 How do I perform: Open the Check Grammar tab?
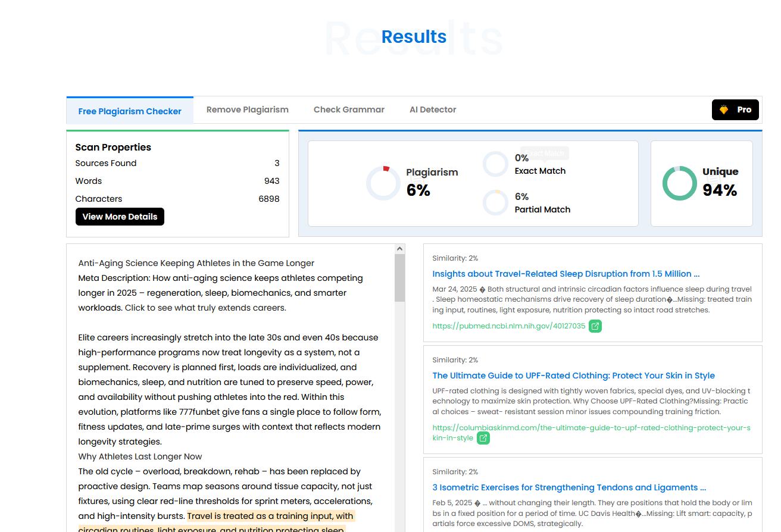coord(349,109)
